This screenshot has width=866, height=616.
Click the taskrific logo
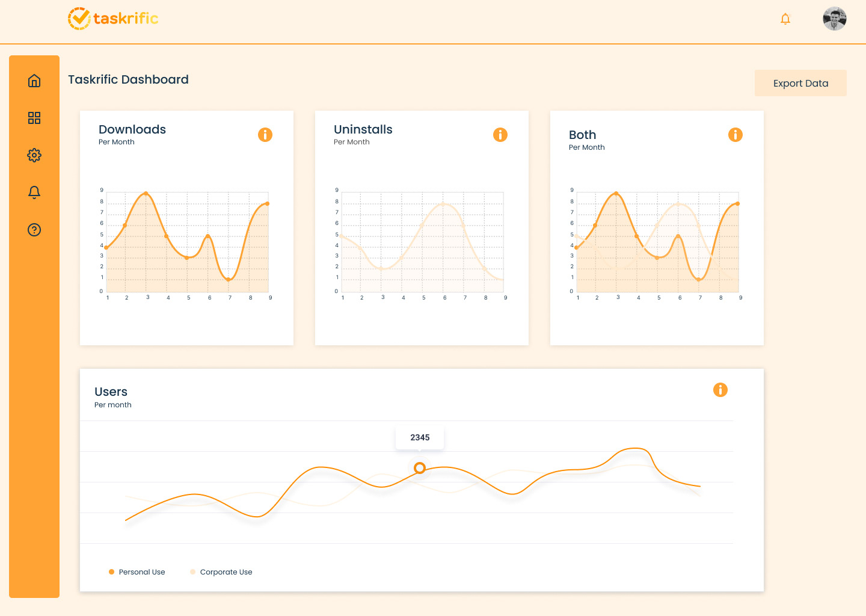pos(113,19)
